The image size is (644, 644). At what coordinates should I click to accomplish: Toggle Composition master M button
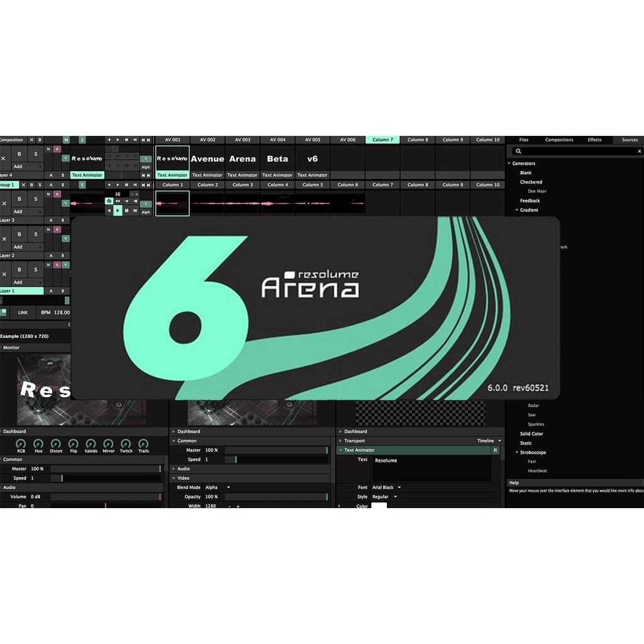point(66,140)
